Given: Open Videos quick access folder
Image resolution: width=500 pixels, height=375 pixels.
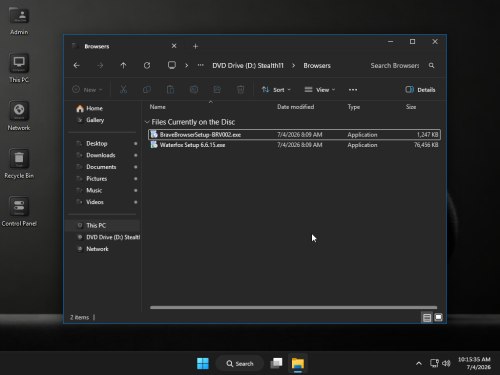Looking at the screenshot, I should tap(95, 202).
